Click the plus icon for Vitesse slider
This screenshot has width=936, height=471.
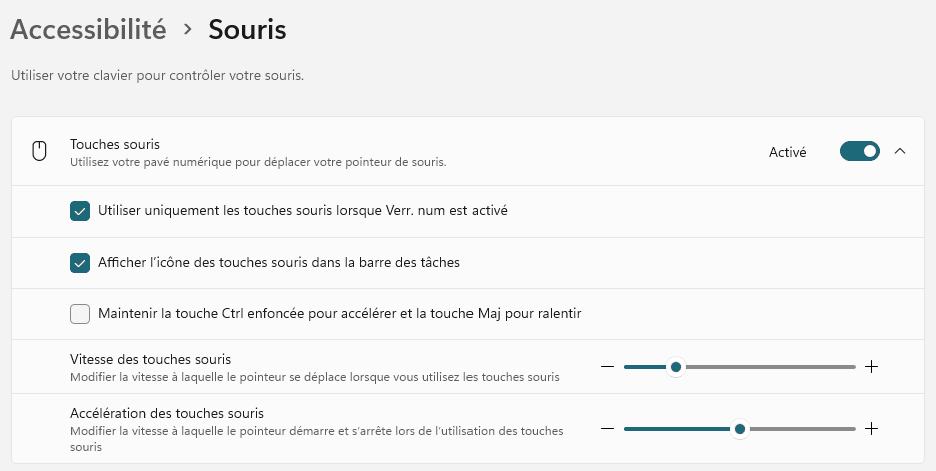[871, 367]
